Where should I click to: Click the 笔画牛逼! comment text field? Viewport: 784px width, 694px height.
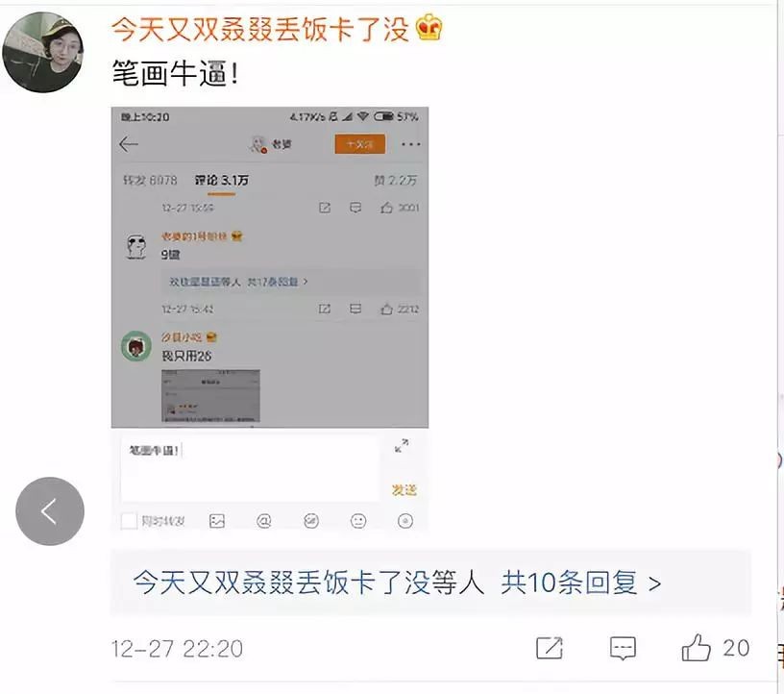click(x=249, y=468)
